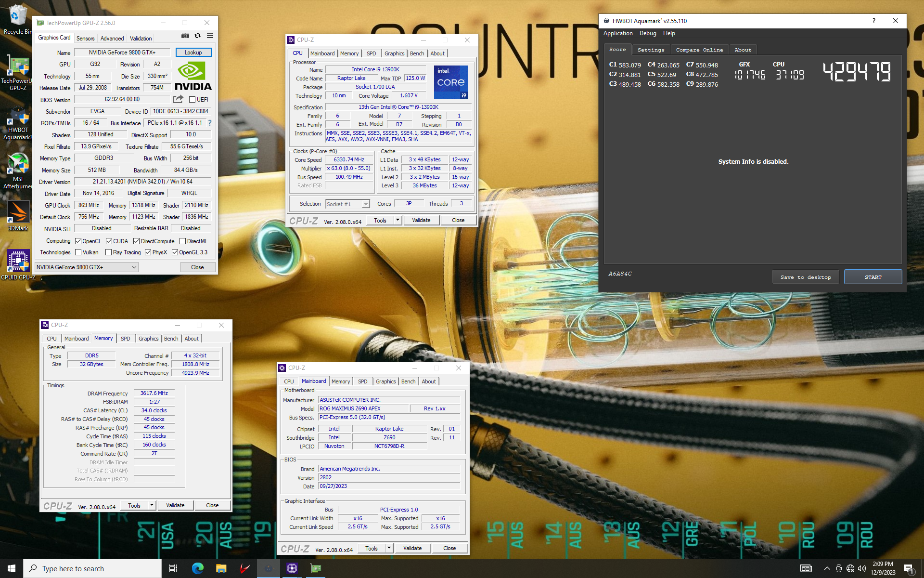Click ROG MAXIMUS Z690 APEX model field
The width and height of the screenshot is (924, 578).
click(363, 408)
